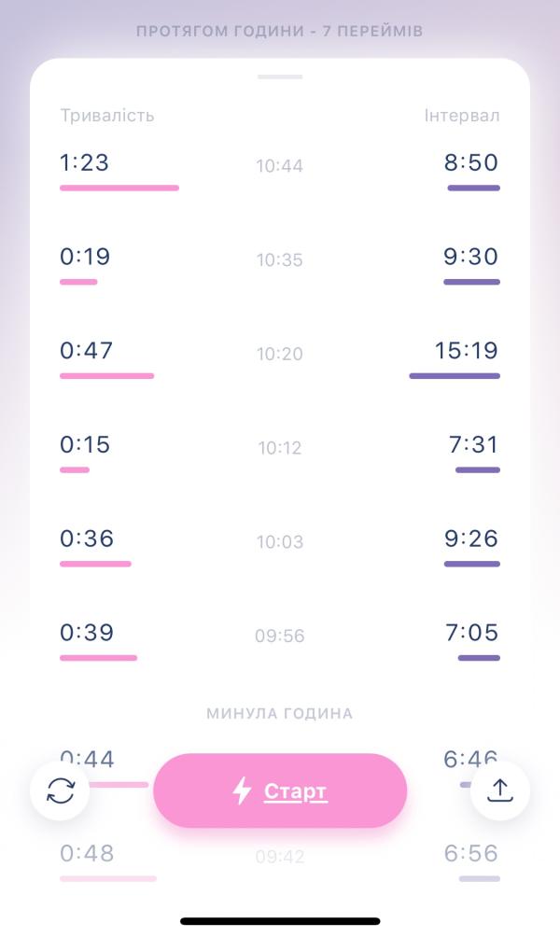Select the 1:23 duration entry
The width and height of the screenshot is (560, 937).
(x=84, y=162)
